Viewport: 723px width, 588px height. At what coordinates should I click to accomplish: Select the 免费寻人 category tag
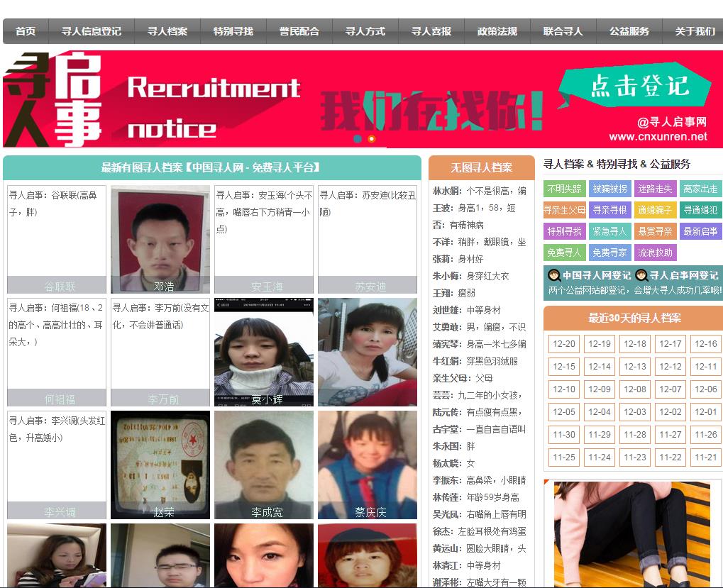(x=564, y=253)
